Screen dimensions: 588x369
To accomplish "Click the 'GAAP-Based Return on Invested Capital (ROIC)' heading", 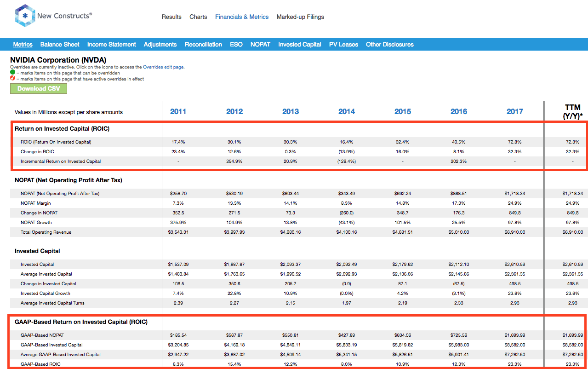I will point(81,322).
